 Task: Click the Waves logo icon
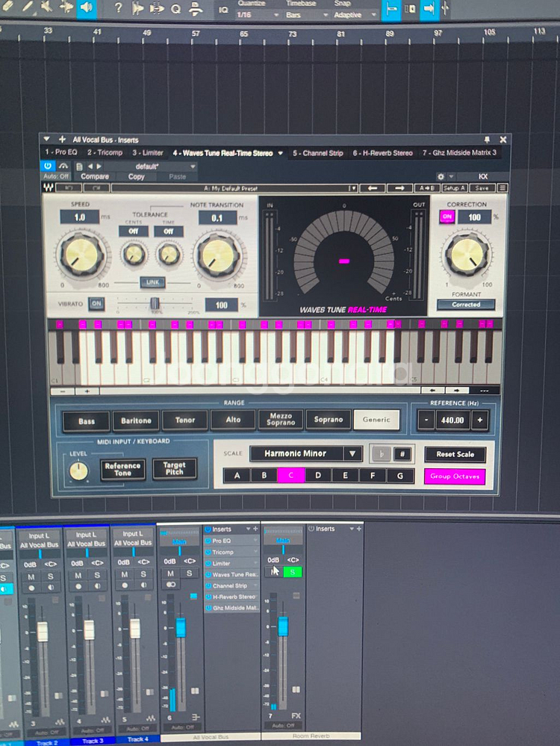click(49, 188)
